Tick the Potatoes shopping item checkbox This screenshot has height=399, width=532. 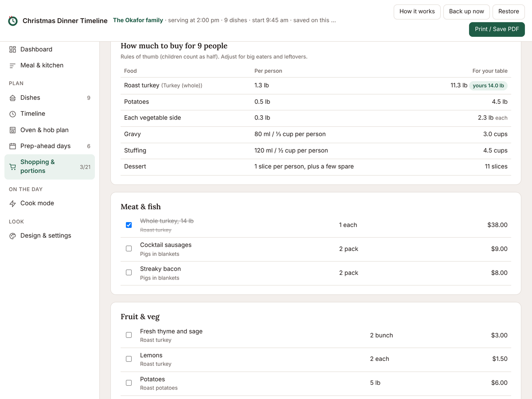point(129,383)
